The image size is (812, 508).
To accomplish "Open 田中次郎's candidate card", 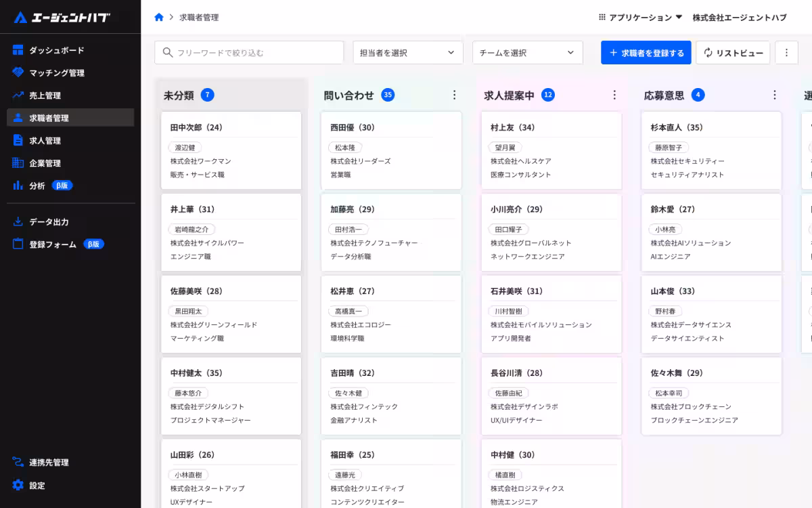I will tap(231, 150).
